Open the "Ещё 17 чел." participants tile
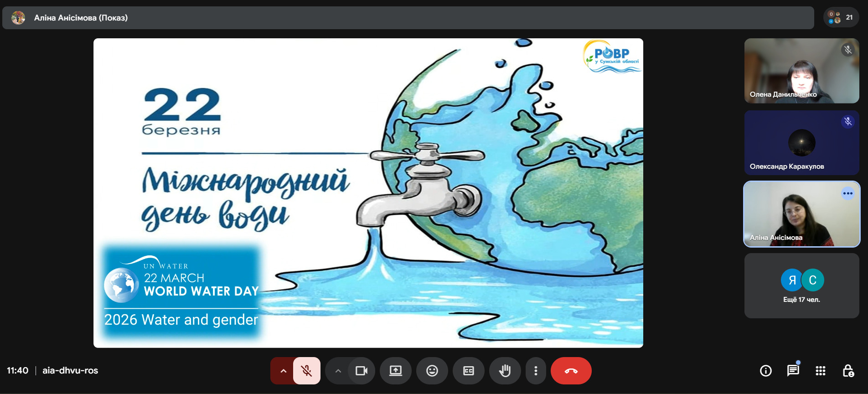The width and height of the screenshot is (868, 394). pyautogui.click(x=801, y=286)
